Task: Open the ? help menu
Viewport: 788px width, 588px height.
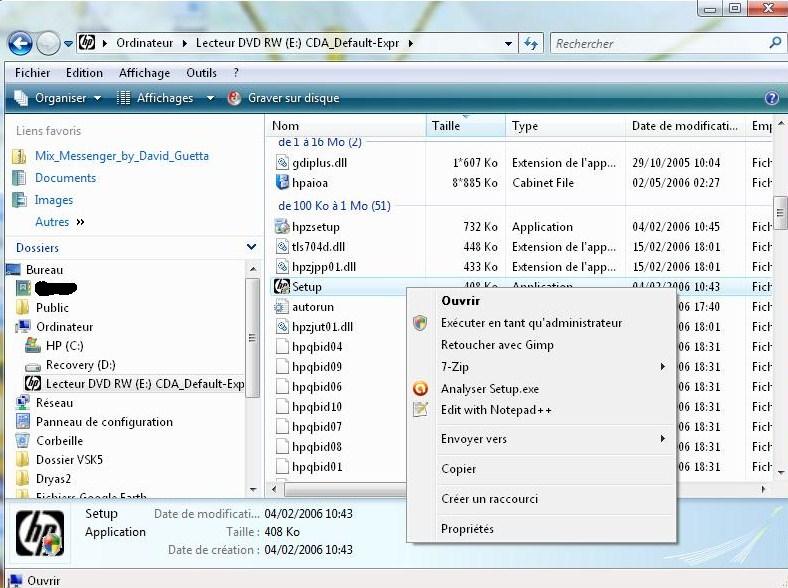Action: pos(236,73)
